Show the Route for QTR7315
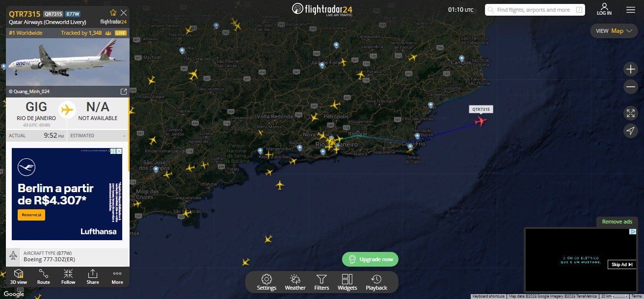 [x=44, y=277]
